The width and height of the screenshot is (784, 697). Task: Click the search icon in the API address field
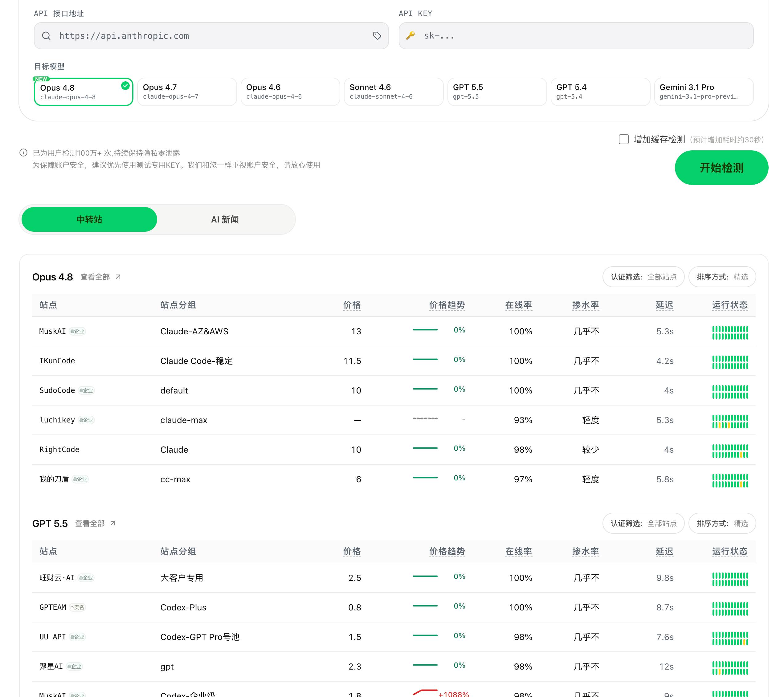coord(47,36)
